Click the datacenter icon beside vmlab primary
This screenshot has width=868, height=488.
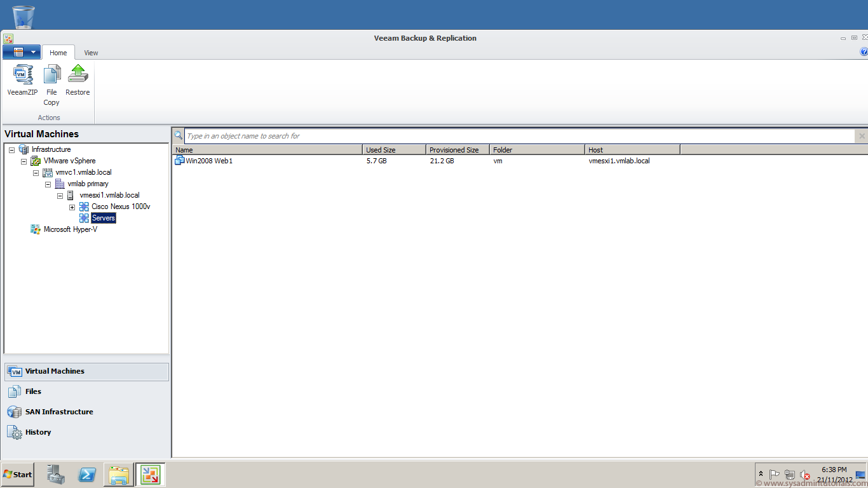coord(60,184)
